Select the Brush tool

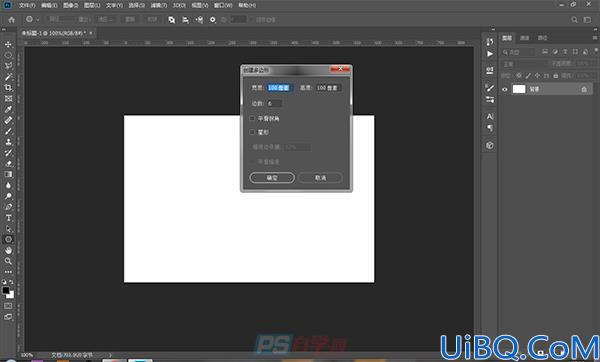click(x=8, y=131)
